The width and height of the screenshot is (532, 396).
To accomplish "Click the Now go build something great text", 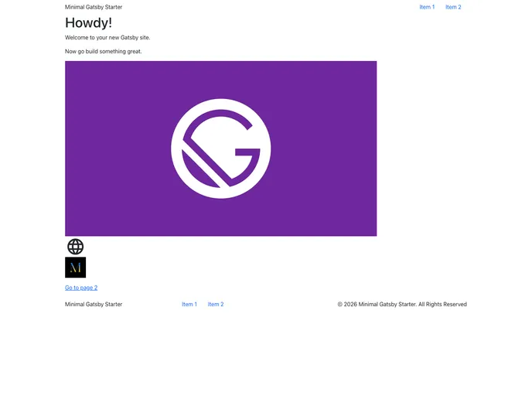I will tap(104, 52).
